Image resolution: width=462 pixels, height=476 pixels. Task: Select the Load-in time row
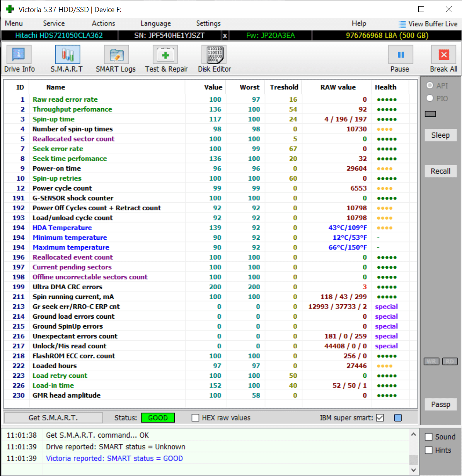[x=210, y=386]
